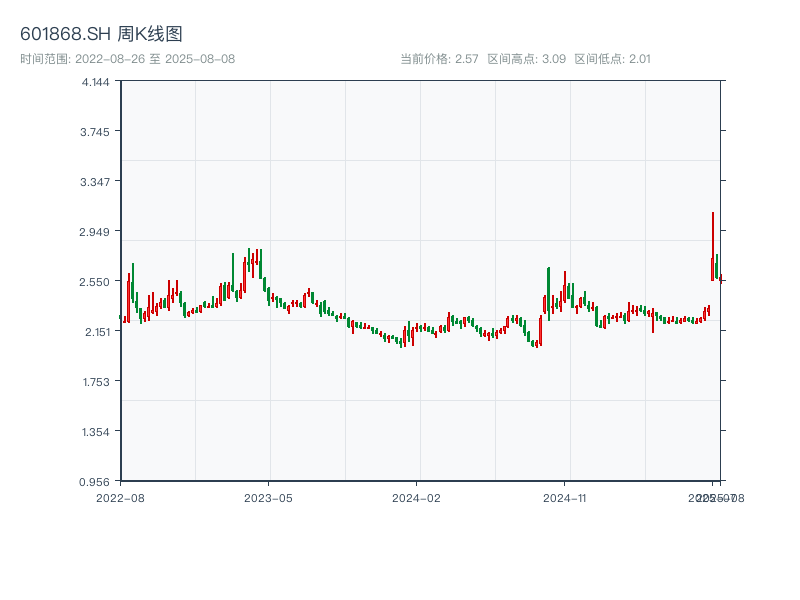Click the y-axis label 2.949

pyautogui.click(x=94, y=232)
